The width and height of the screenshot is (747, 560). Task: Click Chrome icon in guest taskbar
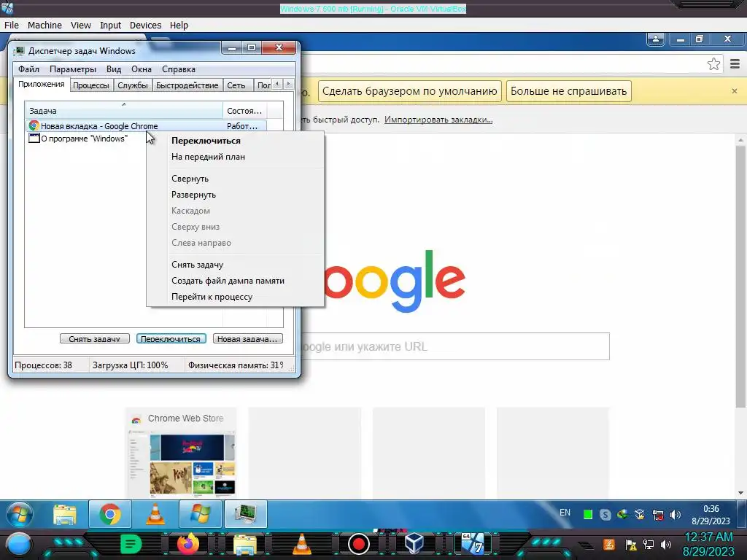(x=110, y=515)
